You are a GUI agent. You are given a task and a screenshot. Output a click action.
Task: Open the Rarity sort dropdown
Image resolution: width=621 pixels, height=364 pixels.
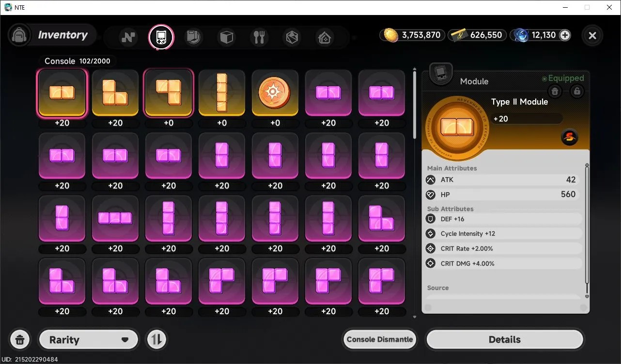tap(89, 340)
